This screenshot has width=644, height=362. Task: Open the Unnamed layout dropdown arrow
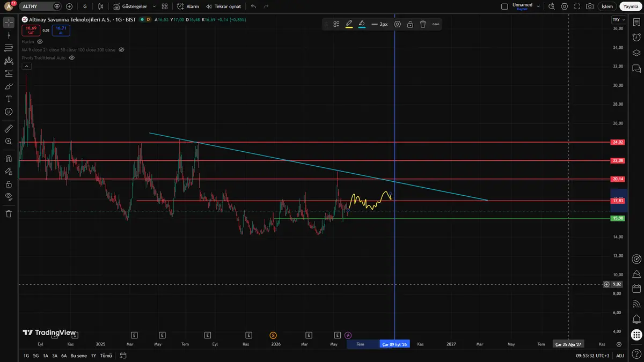pyautogui.click(x=538, y=6)
